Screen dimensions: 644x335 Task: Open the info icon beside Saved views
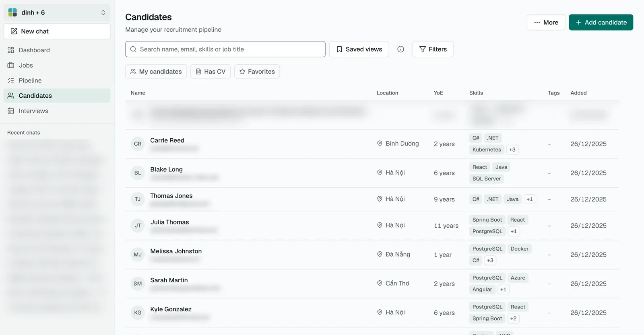[x=400, y=49]
